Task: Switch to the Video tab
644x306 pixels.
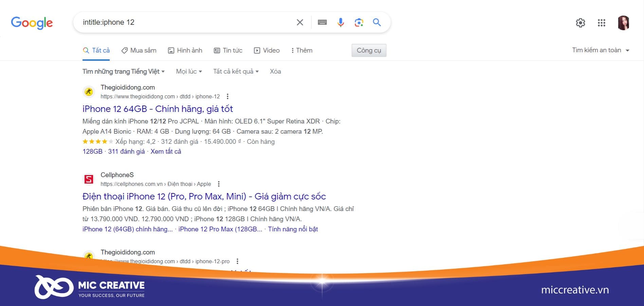Action: coord(267,51)
